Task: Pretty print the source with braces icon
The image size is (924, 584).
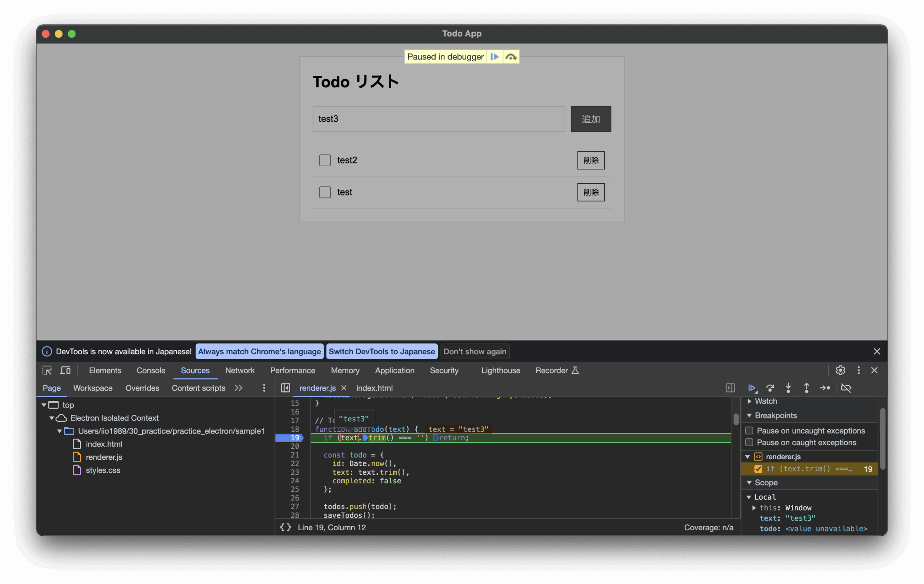Action: click(x=286, y=528)
